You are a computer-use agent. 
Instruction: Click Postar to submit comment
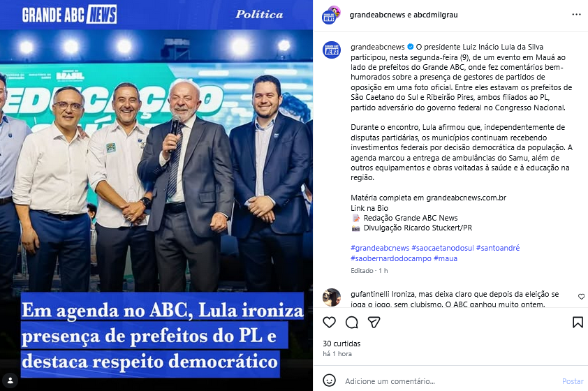pos(573,381)
